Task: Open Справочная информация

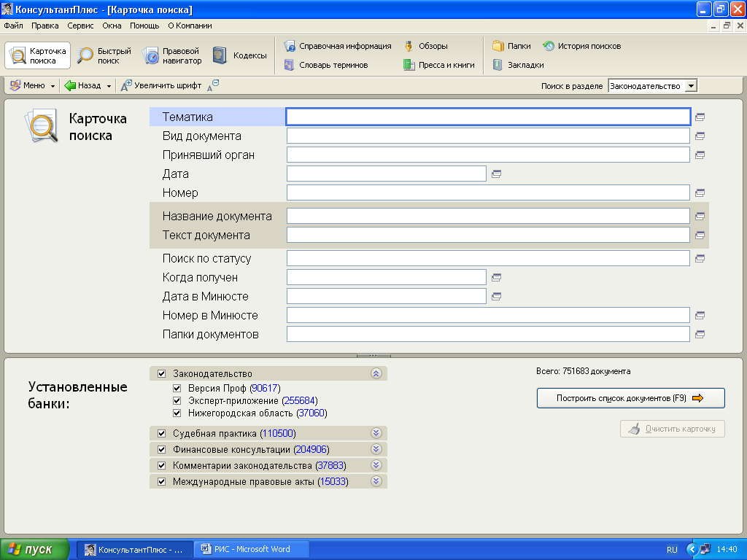Action: coord(338,46)
